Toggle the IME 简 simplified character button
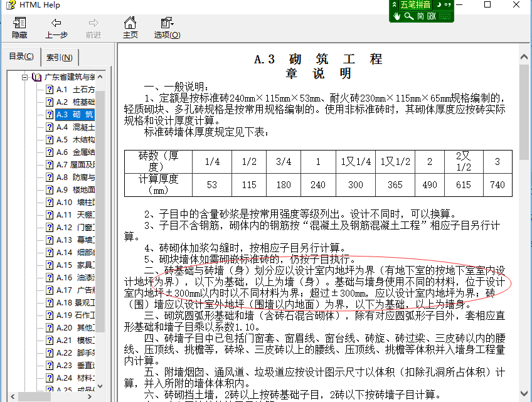532x402 pixels. pyautogui.click(x=420, y=16)
